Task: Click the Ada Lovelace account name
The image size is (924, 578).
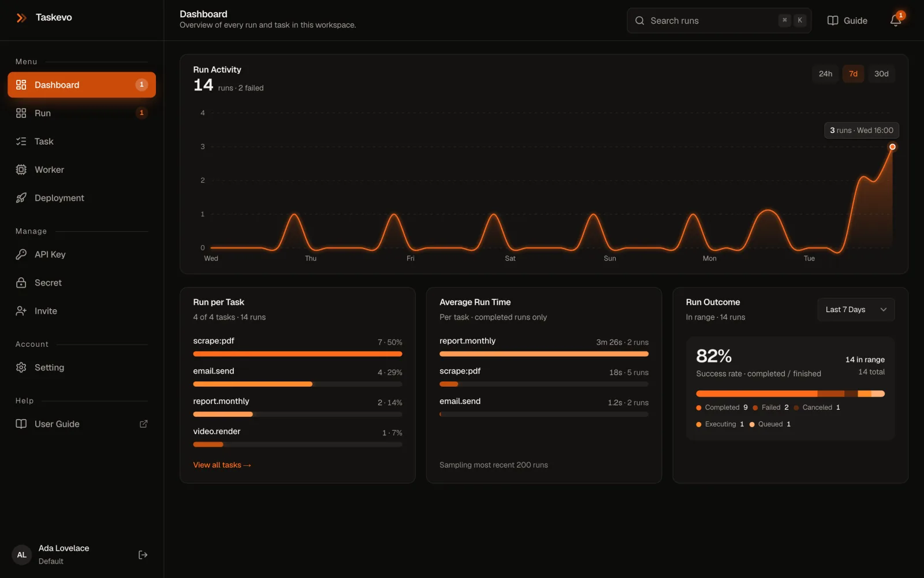Action: 64,549
